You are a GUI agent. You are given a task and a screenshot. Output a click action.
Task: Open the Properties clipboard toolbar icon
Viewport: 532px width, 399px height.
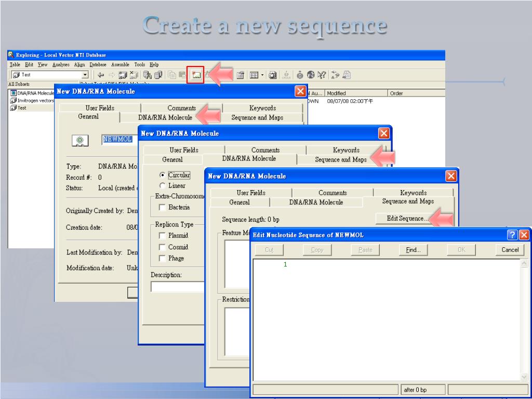(240, 75)
